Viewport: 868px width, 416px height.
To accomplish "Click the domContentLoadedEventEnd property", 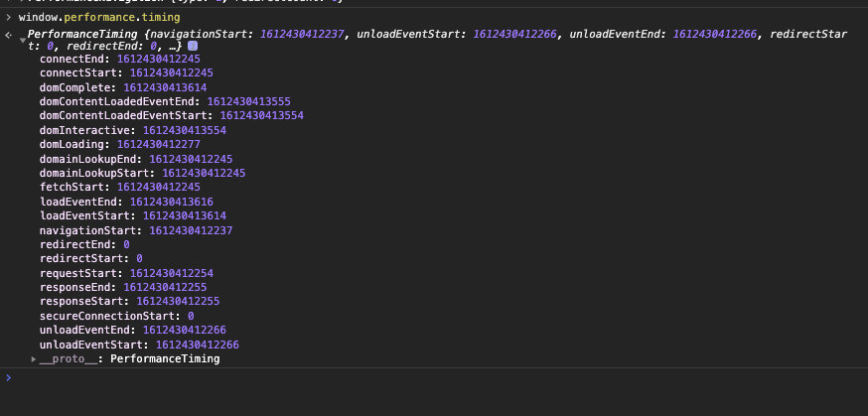I will coord(119,101).
